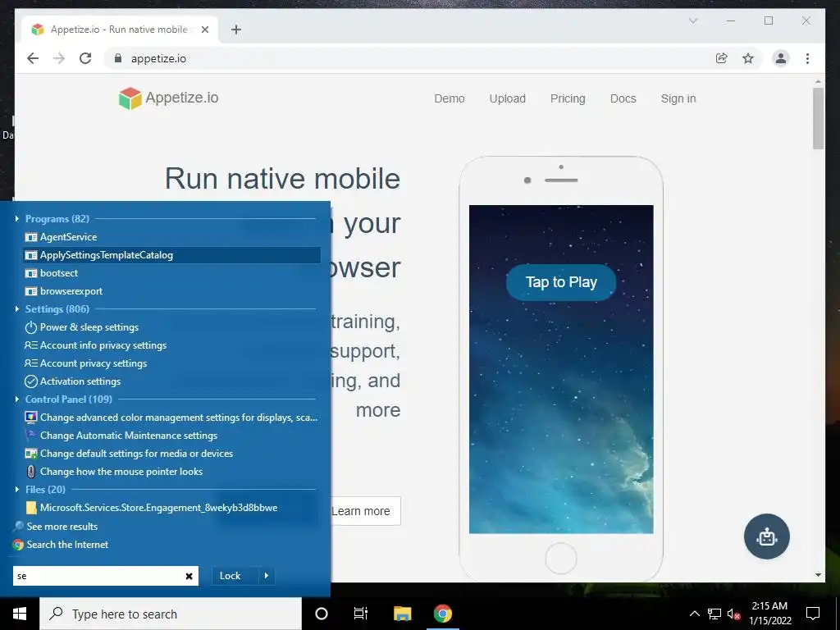The width and height of the screenshot is (840, 630).
Task: Open the notification center icon
Action: point(813,614)
